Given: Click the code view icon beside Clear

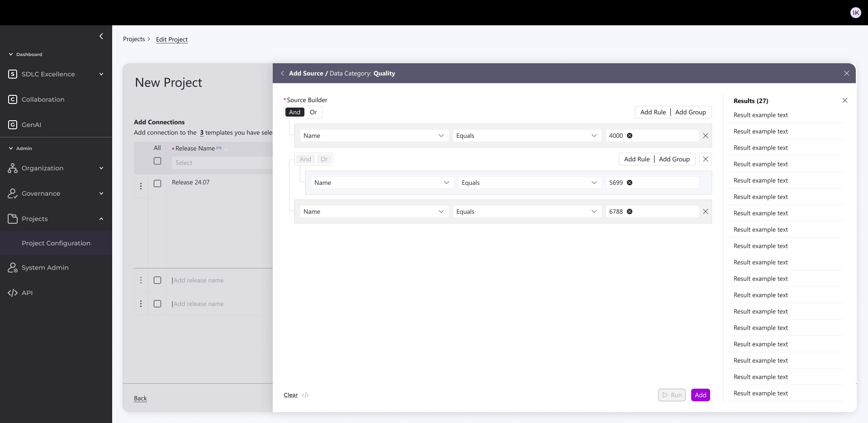Looking at the screenshot, I should coord(305,395).
